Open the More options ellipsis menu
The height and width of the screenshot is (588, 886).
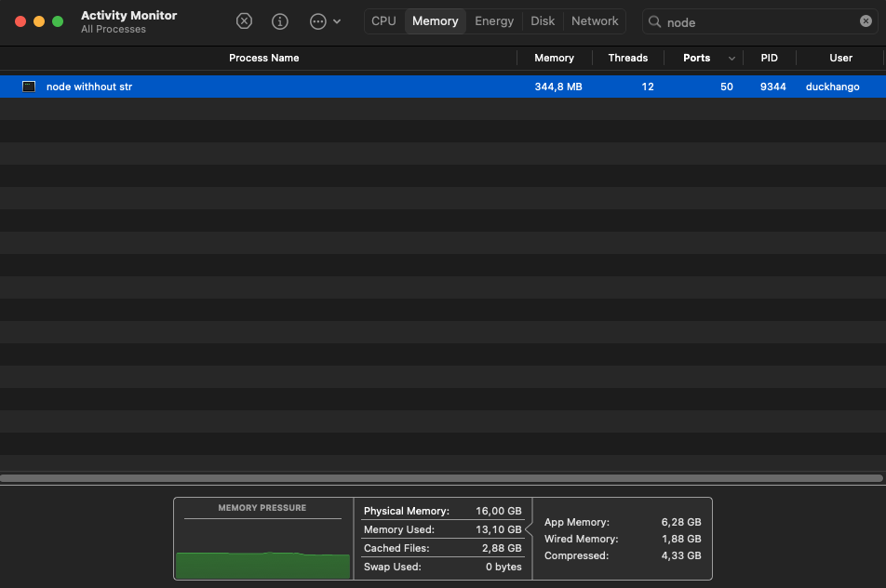pos(325,21)
